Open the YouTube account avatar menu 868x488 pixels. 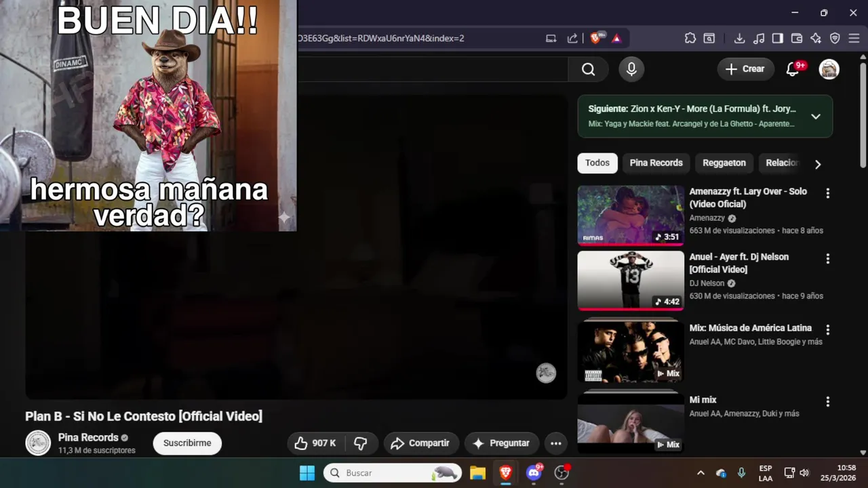tap(829, 69)
